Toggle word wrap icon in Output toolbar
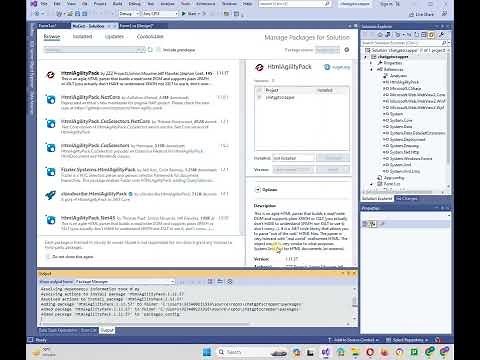480x360 pixels. (220, 282)
